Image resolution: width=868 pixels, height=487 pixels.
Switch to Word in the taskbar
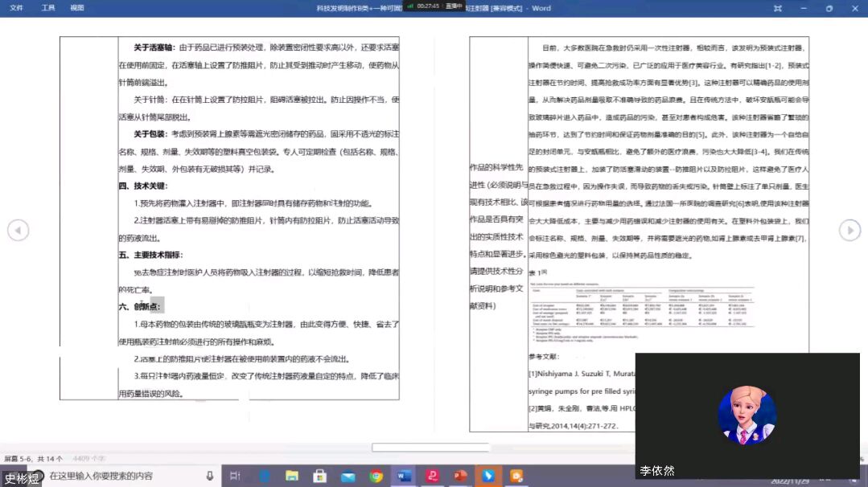[404, 476]
